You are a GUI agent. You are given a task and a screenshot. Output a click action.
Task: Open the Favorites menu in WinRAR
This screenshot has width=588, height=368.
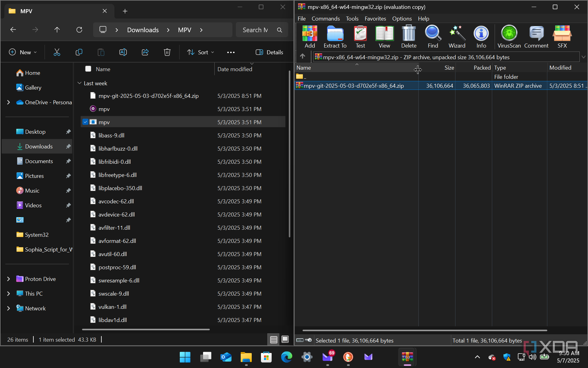(x=375, y=19)
